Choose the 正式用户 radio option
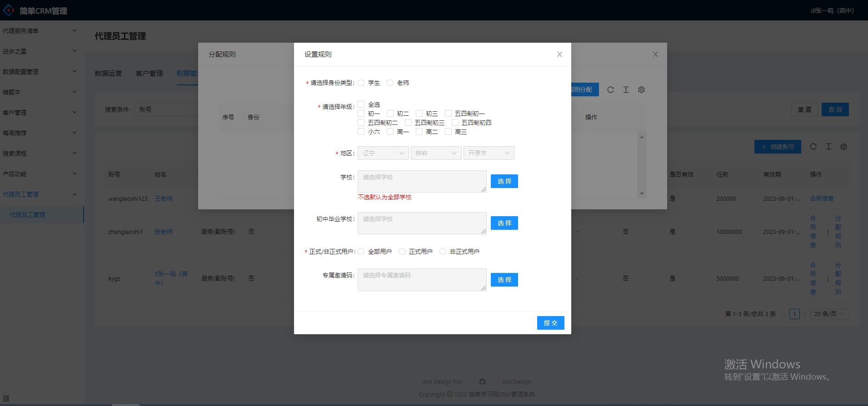 pyautogui.click(x=402, y=252)
